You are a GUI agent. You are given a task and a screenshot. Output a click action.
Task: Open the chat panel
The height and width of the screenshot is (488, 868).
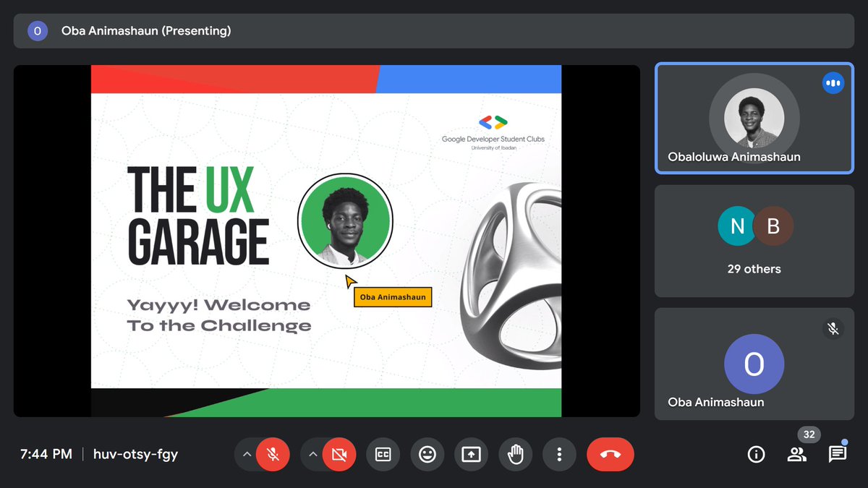[837, 454]
